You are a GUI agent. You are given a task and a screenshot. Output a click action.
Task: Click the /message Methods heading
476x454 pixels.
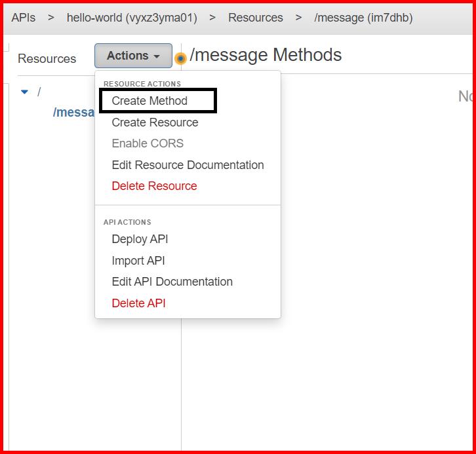[266, 55]
